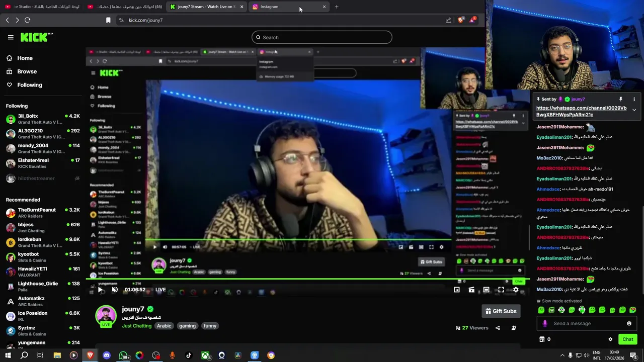The image size is (644, 362).
Task: Show hidden system tray icons
Action: 562,355
